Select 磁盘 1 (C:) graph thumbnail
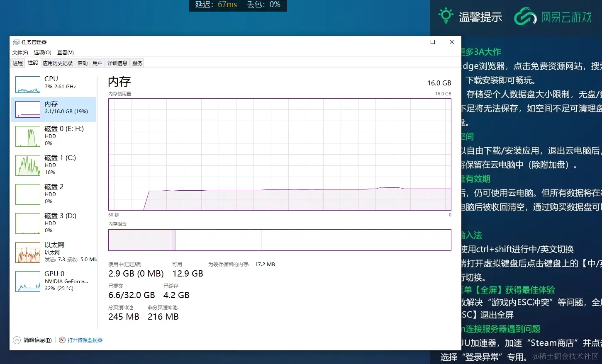 [x=28, y=165]
